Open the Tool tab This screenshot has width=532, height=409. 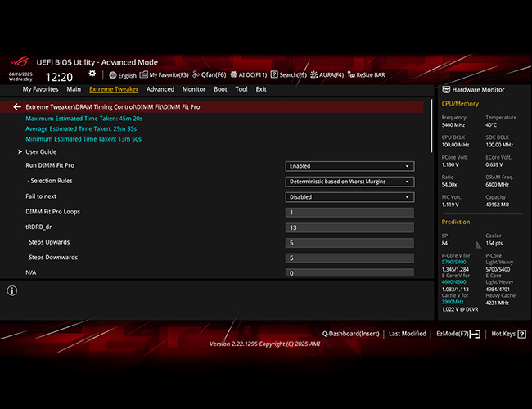click(x=241, y=89)
